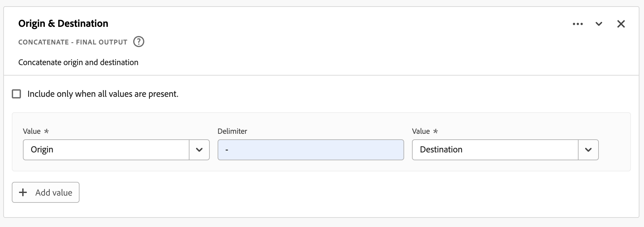
Task: Close the Origin & Destination rule
Action: 621,24
